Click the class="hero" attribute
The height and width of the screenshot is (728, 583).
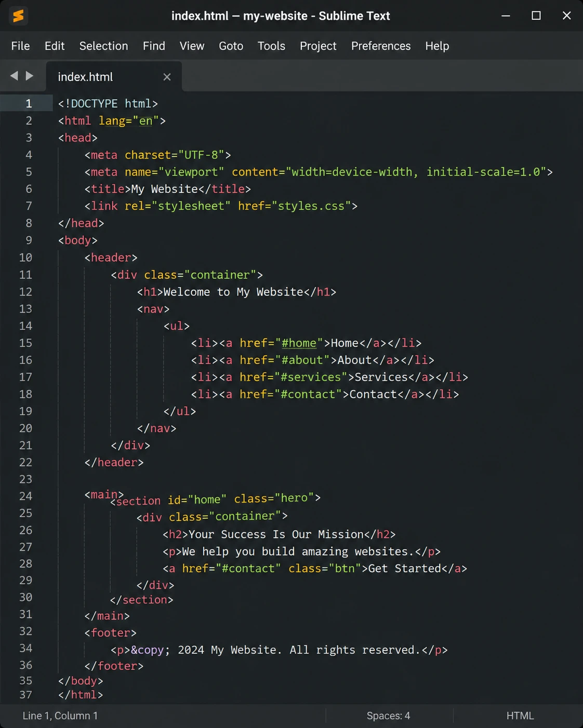pyautogui.click(x=273, y=498)
